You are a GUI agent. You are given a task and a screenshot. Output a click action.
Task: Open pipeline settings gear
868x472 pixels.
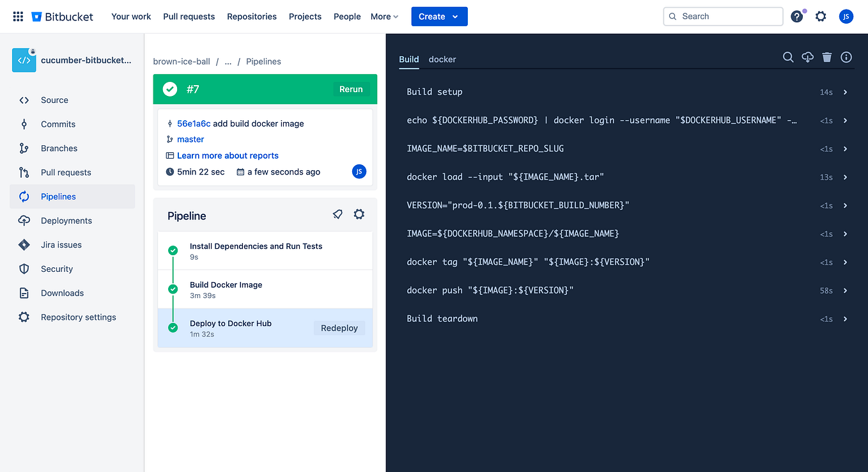[359, 214]
